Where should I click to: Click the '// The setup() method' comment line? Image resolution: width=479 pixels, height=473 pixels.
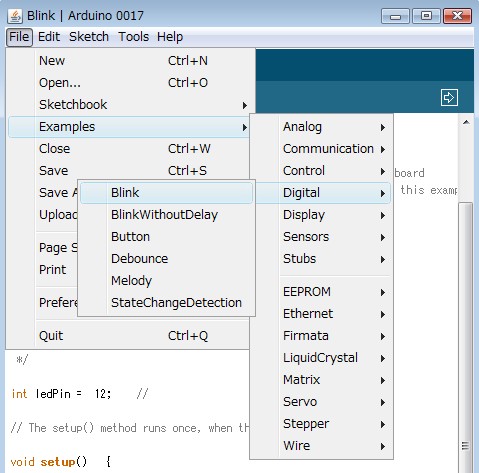(x=129, y=428)
